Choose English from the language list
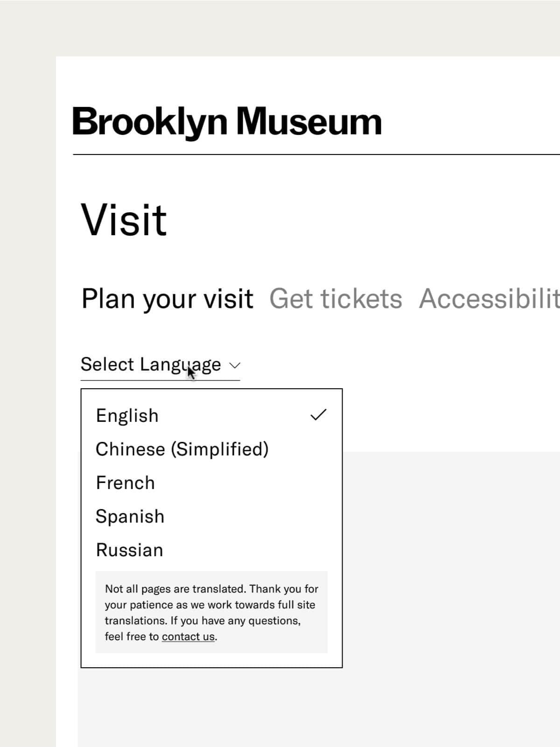This screenshot has height=747, width=560. pos(127,415)
